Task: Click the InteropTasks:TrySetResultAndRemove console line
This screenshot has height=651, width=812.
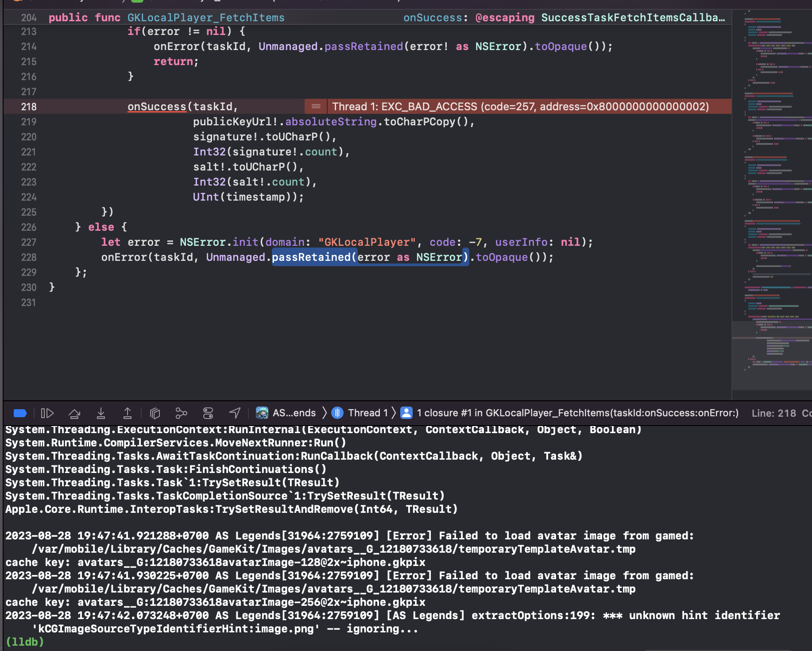Action: tap(232, 509)
